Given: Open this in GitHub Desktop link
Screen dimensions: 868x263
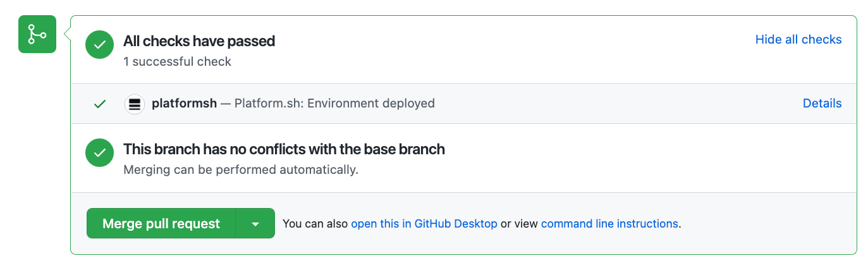Looking at the screenshot, I should (424, 223).
